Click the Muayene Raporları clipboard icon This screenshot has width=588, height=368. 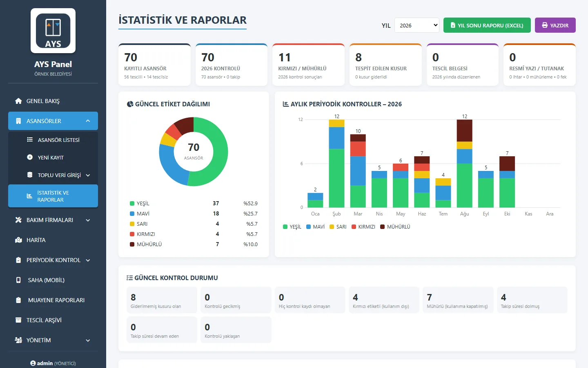pos(18,300)
